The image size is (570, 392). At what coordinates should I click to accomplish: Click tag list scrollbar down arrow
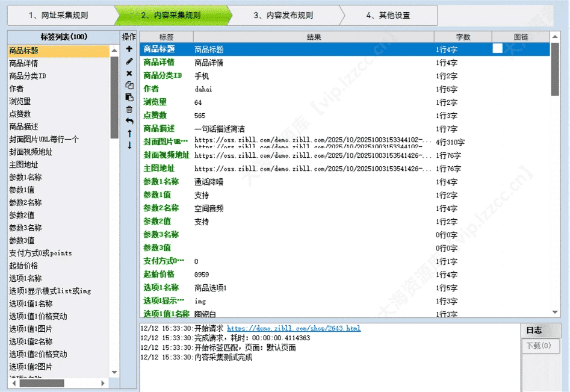point(114,372)
